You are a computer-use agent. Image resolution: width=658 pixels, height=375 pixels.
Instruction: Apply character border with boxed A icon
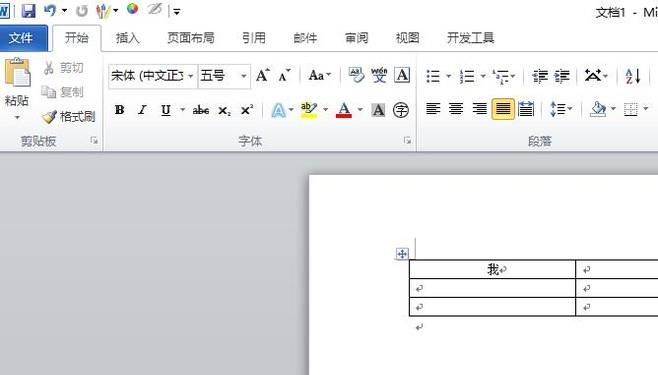402,76
